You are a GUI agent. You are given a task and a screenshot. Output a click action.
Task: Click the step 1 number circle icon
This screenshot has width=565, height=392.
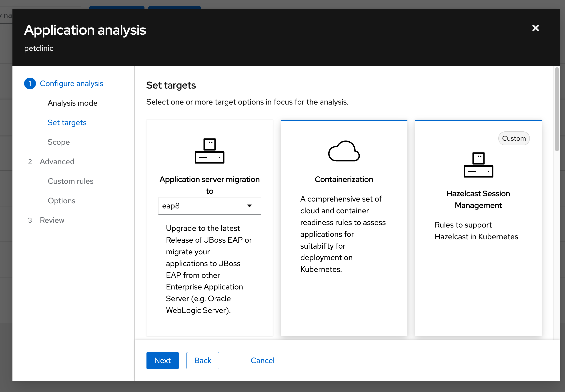[30, 83]
